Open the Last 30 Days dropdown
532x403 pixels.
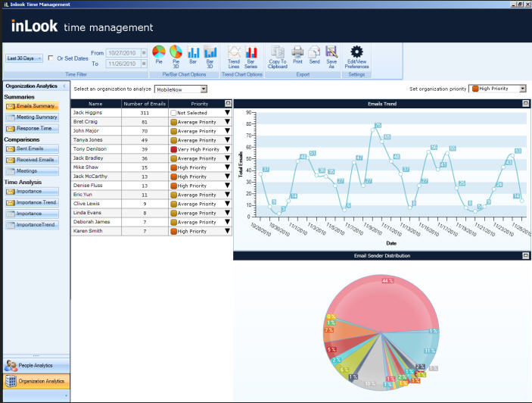(x=23, y=58)
